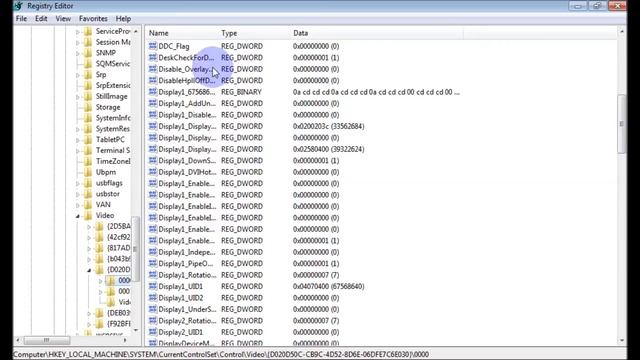Click the data 0x00000007 (7) for Display1_Rotatio...
Image resolution: width=640 pixels, height=360 pixels.
point(316,275)
